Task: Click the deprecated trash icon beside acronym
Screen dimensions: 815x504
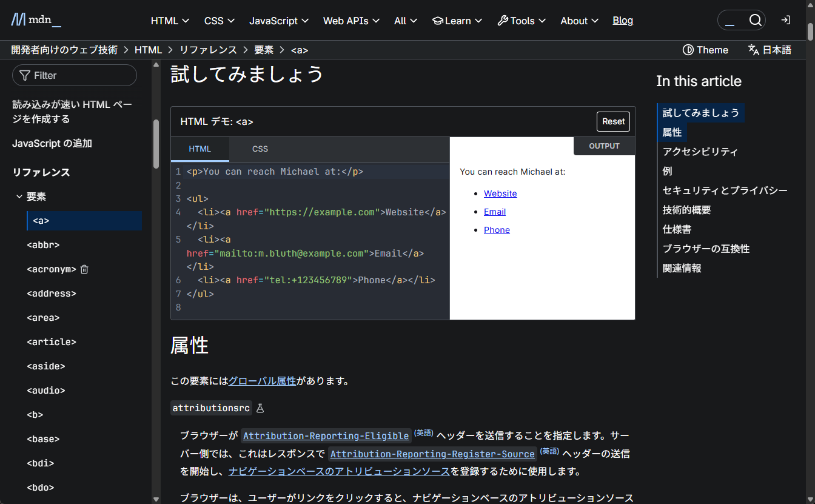Action: tap(84, 269)
